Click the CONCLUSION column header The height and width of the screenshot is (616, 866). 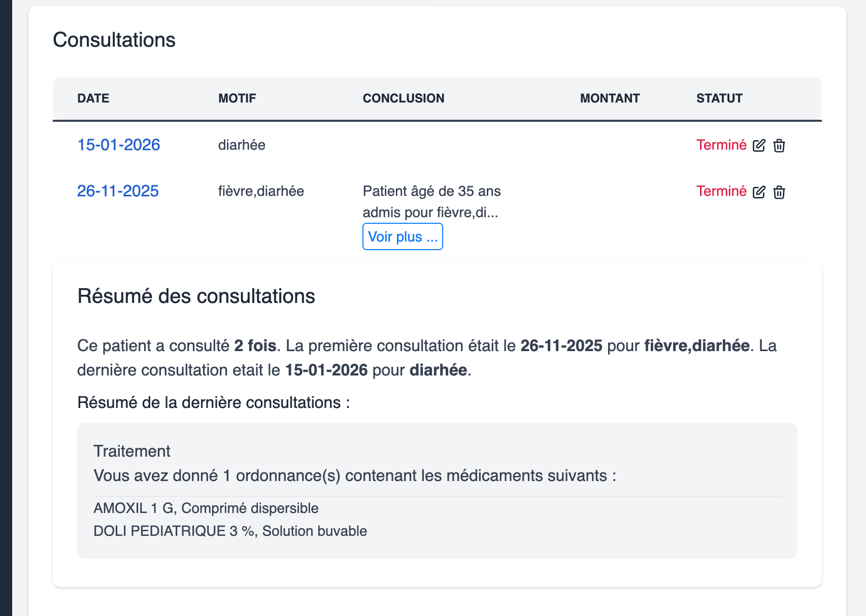(x=404, y=98)
